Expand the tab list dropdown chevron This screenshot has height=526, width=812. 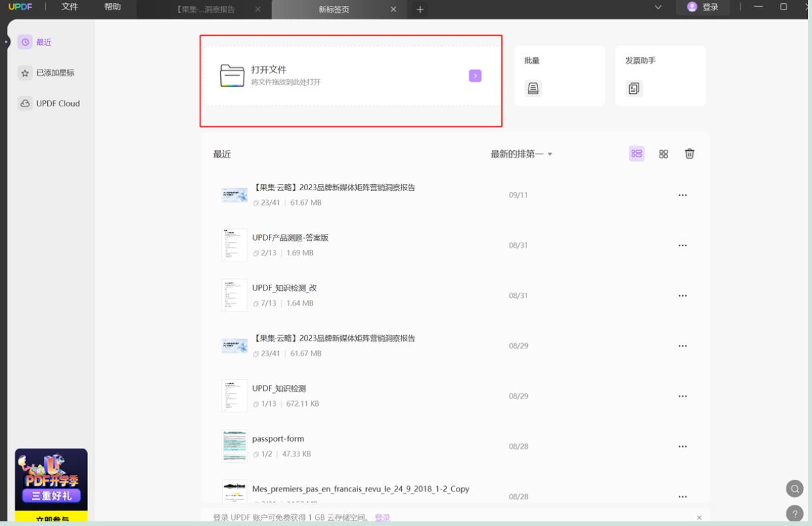[x=658, y=7]
